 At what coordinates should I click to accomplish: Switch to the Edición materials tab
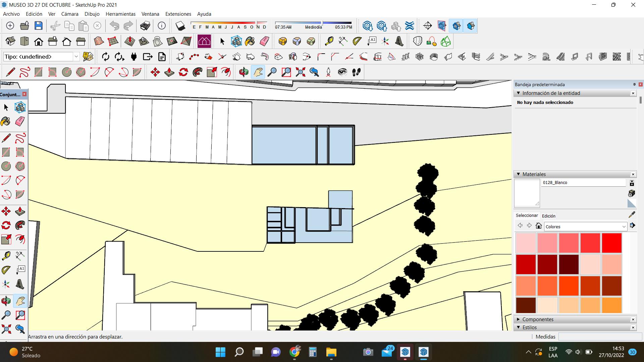[548, 216]
